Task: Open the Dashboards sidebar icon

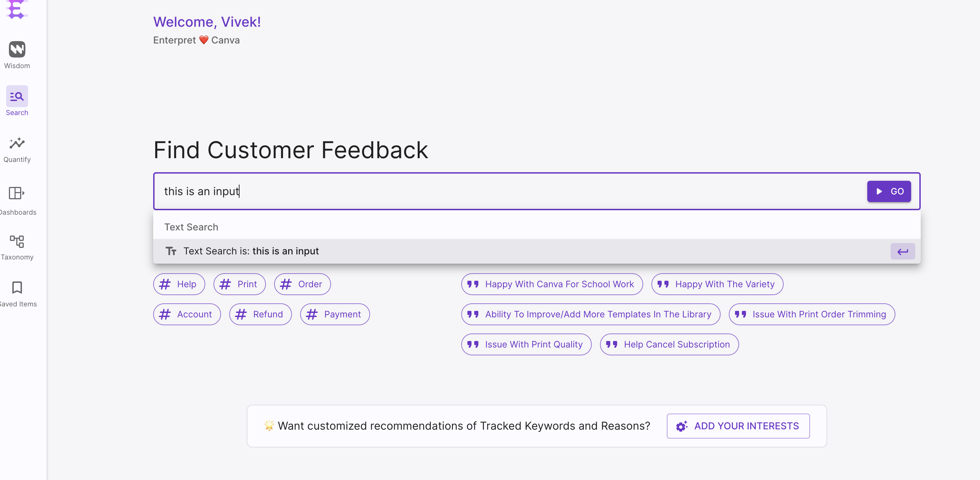Action: (17, 193)
